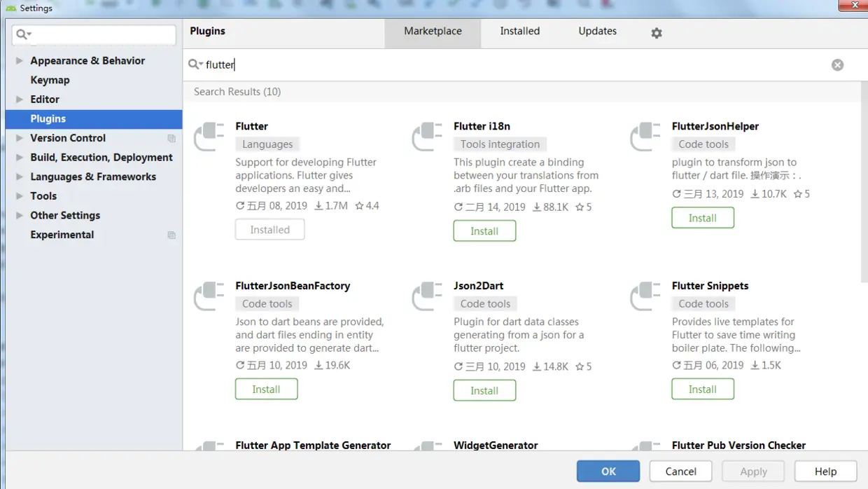Click project-level icon next to Experimental
The image size is (868, 489).
(x=171, y=235)
